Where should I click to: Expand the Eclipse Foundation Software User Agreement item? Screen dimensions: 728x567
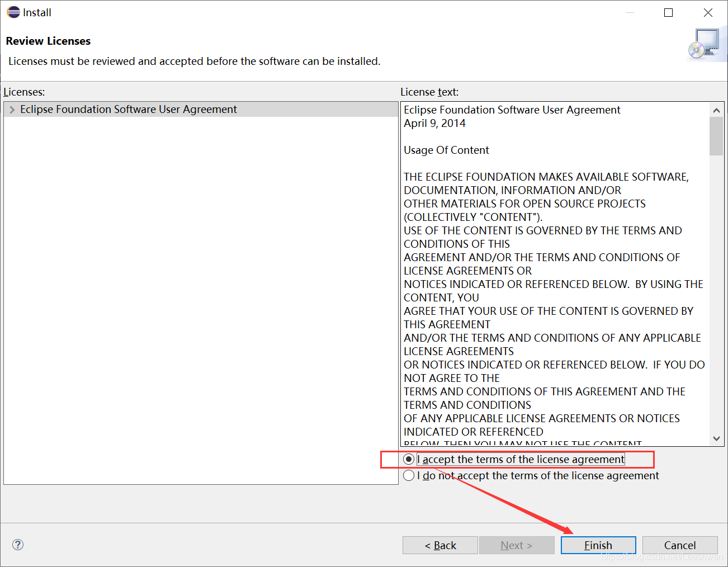click(12, 110)
